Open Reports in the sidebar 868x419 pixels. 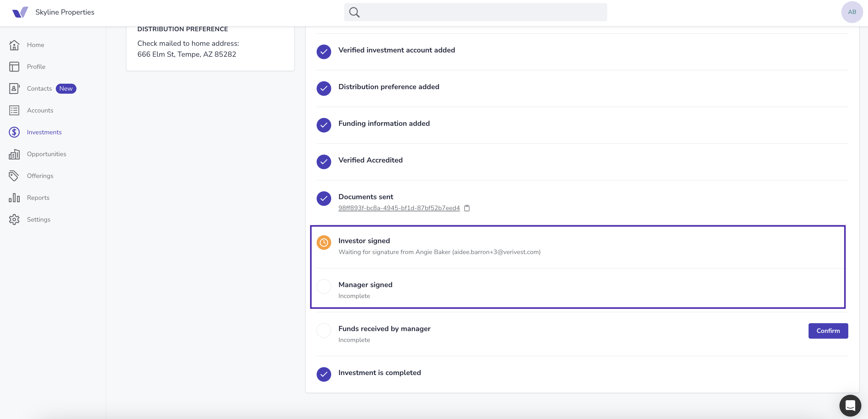pos(38,198)
